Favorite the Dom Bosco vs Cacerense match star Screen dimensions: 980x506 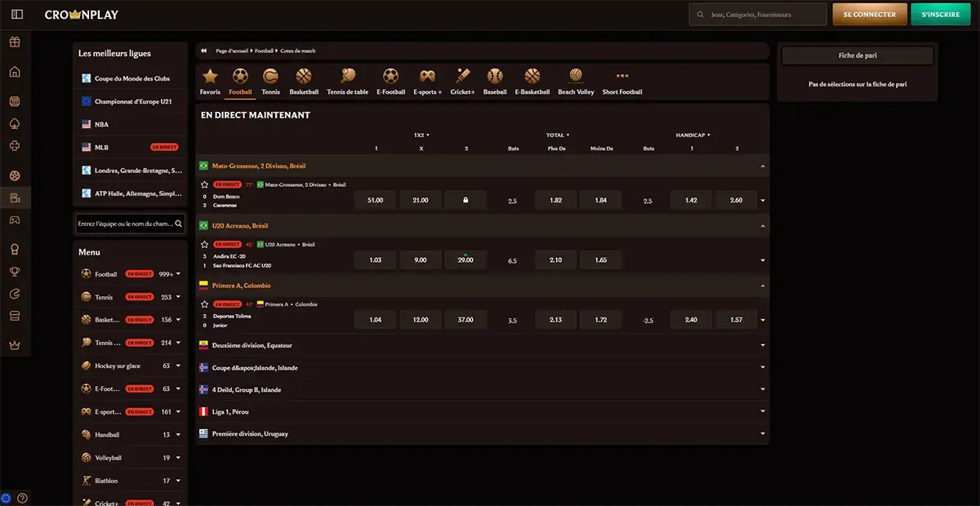pos(205,184)
